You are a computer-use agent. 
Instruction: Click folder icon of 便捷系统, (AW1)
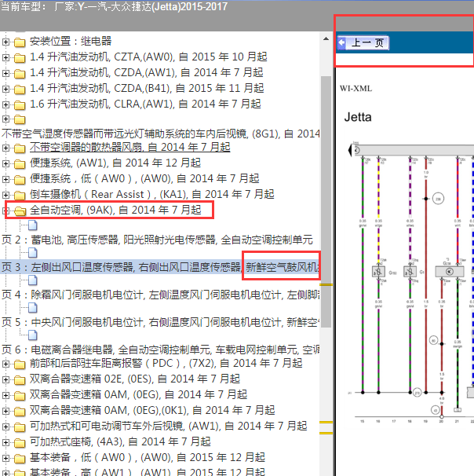click(20, 164)
